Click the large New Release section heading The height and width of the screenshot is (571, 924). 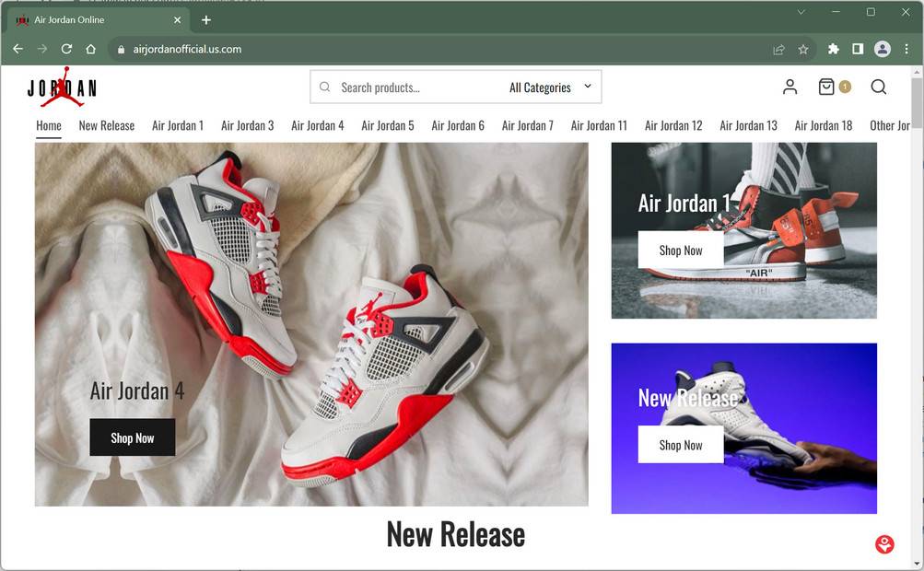tap(455, 534)
